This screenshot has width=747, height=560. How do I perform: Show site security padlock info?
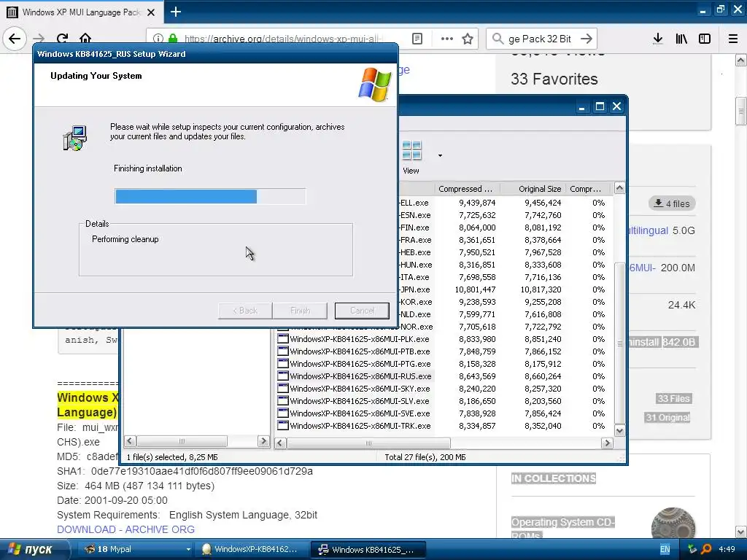coord(173,39)
